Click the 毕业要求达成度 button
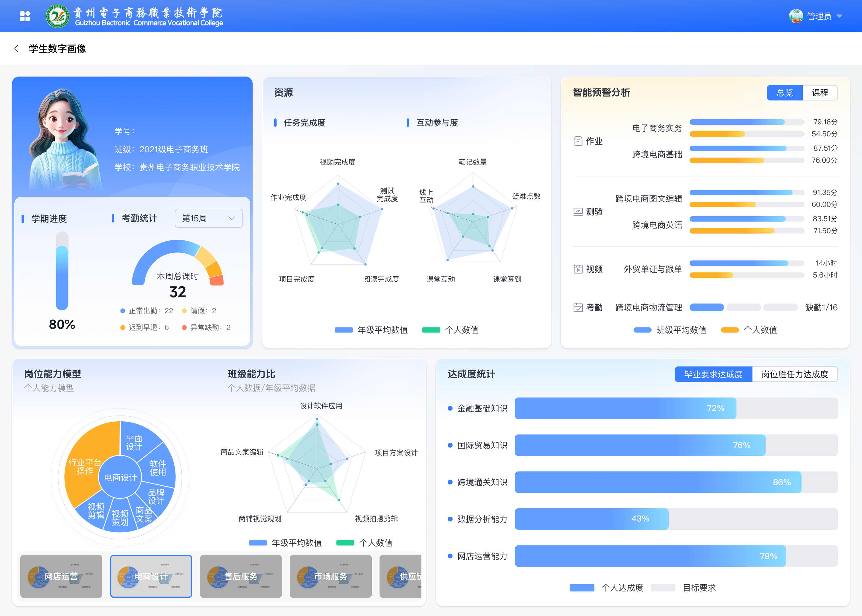The width and height of the screenshot is (862, 616). pos(713,374)
